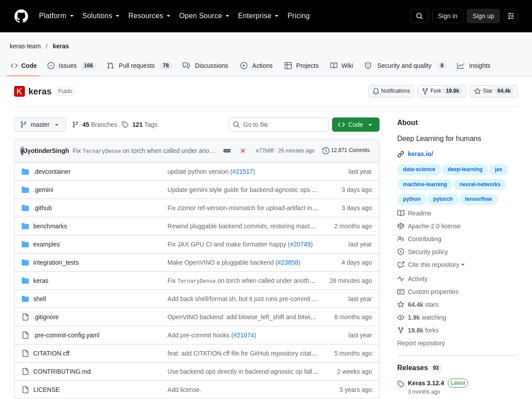Screen dimensions: 532x399
Task: Select the Code tab
Action: [24, 66]
